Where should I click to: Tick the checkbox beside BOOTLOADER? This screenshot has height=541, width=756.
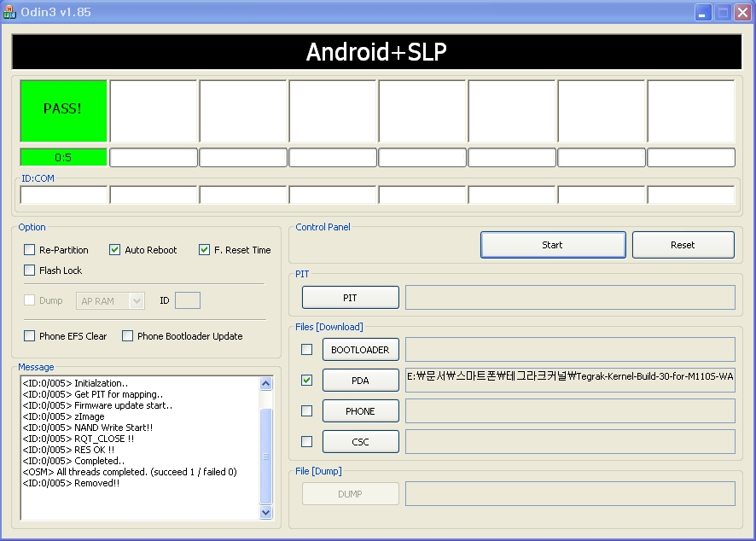(307, 350)
